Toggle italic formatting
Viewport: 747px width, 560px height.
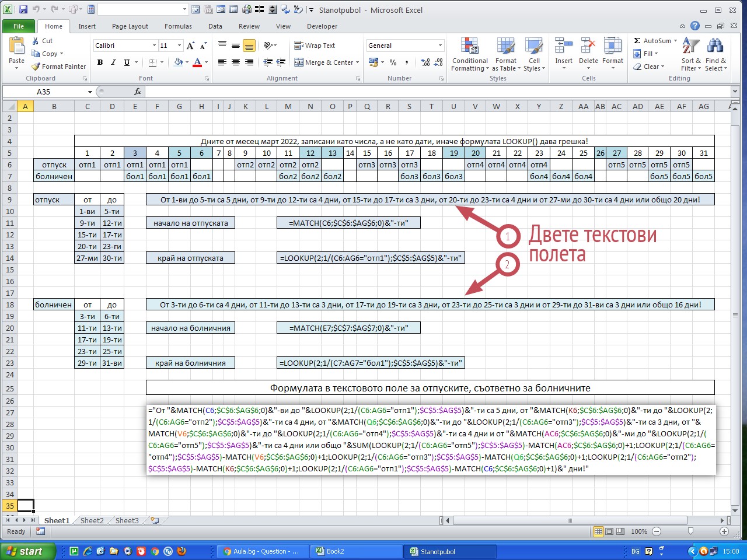113,62
